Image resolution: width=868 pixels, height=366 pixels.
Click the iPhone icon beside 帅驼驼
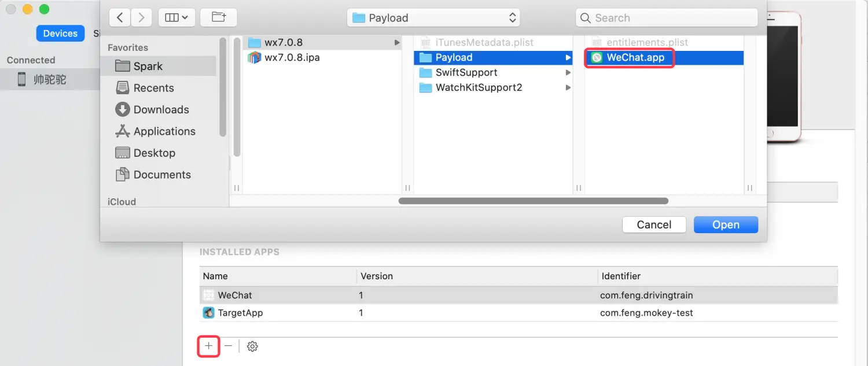coord(21,79)
